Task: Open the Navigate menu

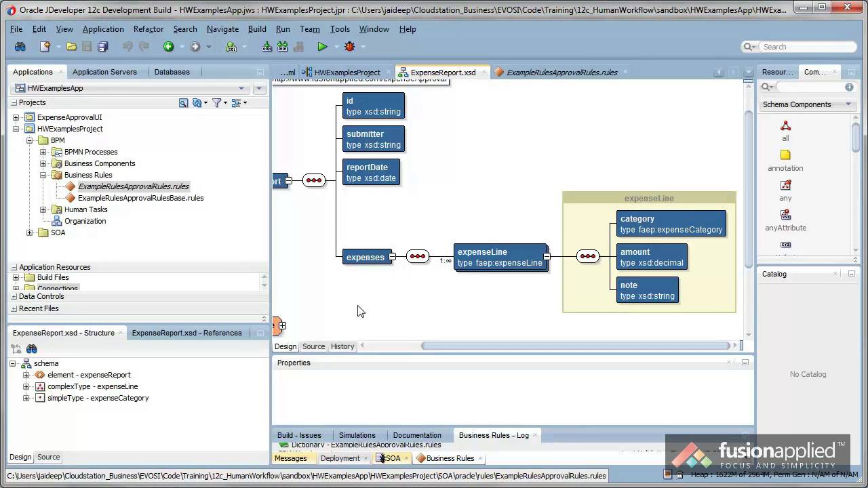Action: coord(222,29)
